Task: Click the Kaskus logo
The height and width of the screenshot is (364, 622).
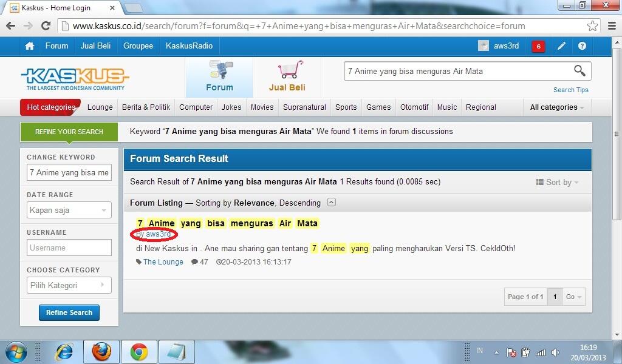Action: [75, 78]
